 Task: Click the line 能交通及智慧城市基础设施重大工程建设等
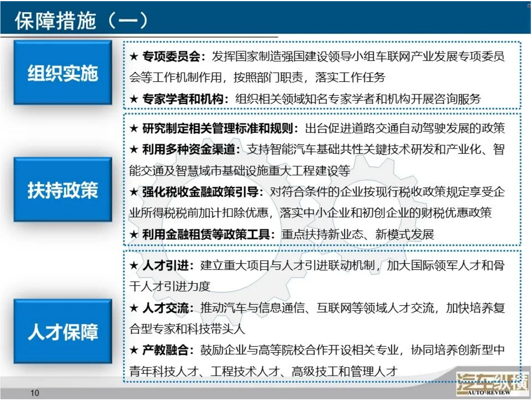pos(240,171)
